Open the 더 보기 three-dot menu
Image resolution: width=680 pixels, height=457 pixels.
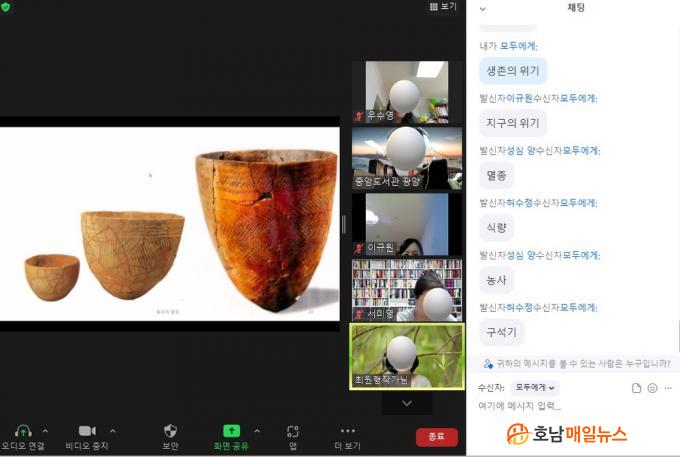[x=348, y=431]
